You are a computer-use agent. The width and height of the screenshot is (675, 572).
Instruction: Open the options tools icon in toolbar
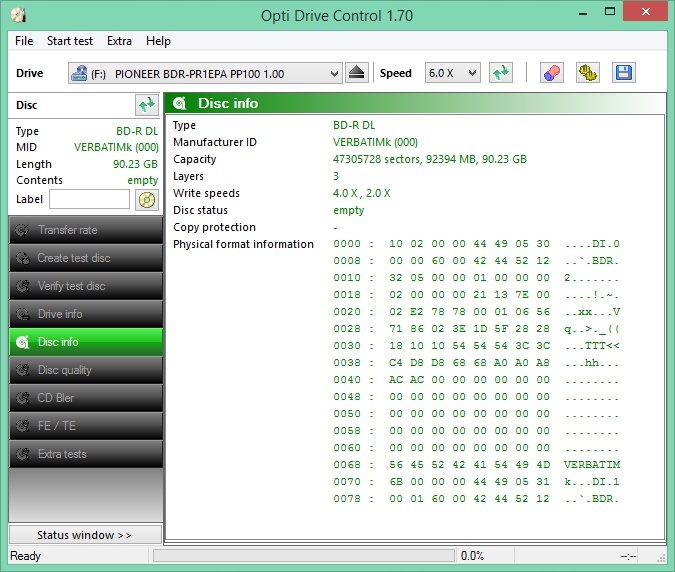(587, 73)
